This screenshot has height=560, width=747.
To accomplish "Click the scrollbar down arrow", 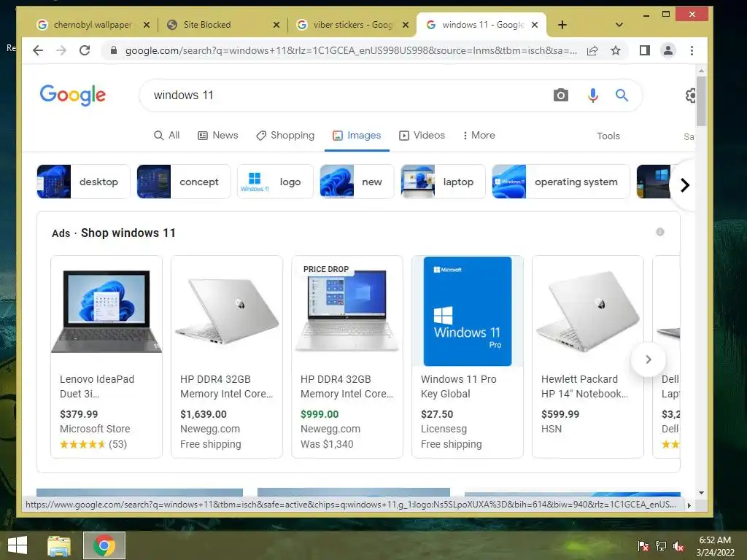I will pos(701,493).
